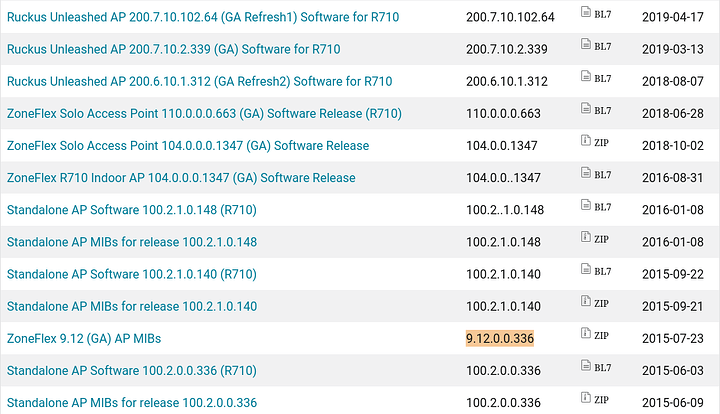Click ZIP file icon in the 2018-10-02 row
The height and width of the screenshot is (414, 720).
pos(585,140)
